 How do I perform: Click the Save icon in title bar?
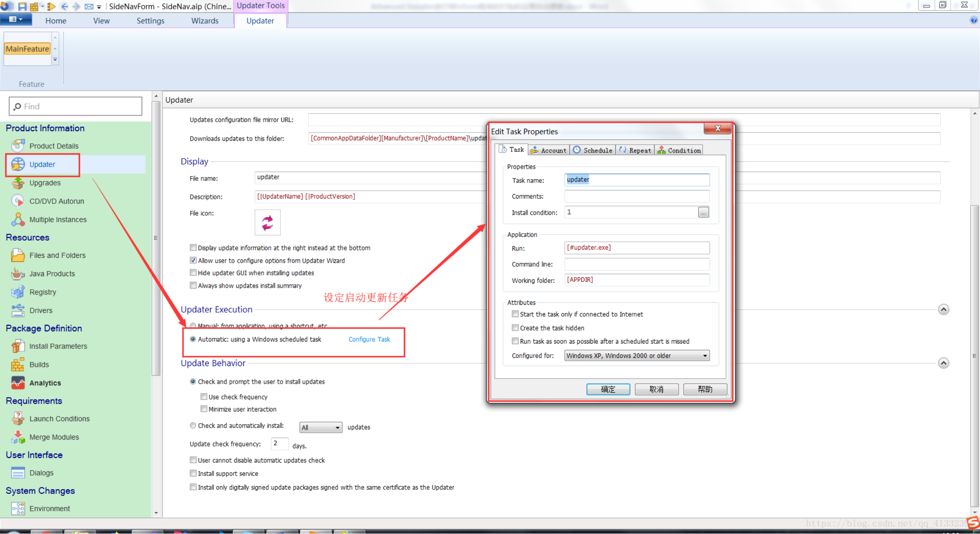pos(22,6)
